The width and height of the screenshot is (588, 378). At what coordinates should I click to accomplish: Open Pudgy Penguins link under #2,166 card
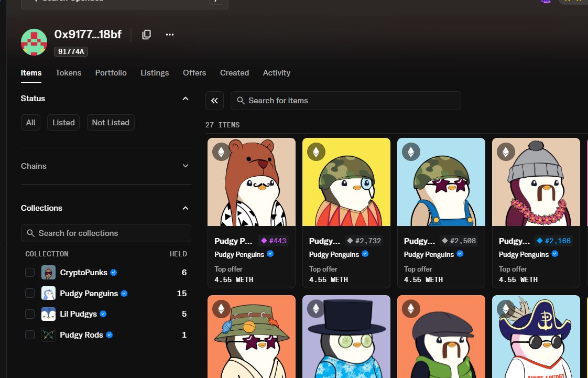524,255
